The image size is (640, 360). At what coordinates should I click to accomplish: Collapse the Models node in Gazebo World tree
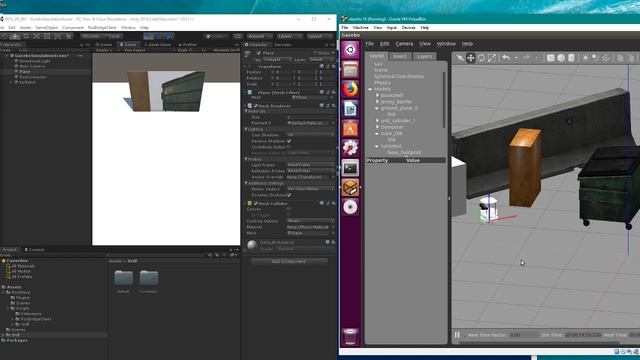(371, 89)
